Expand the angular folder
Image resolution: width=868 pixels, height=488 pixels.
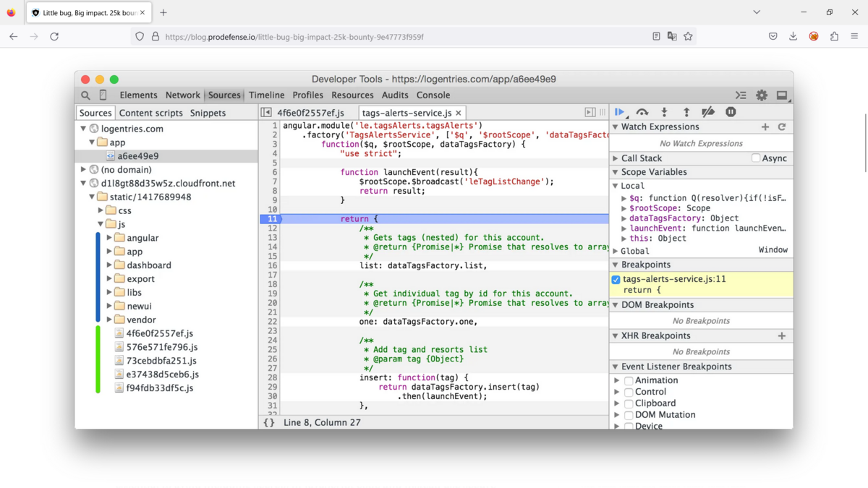109,238
